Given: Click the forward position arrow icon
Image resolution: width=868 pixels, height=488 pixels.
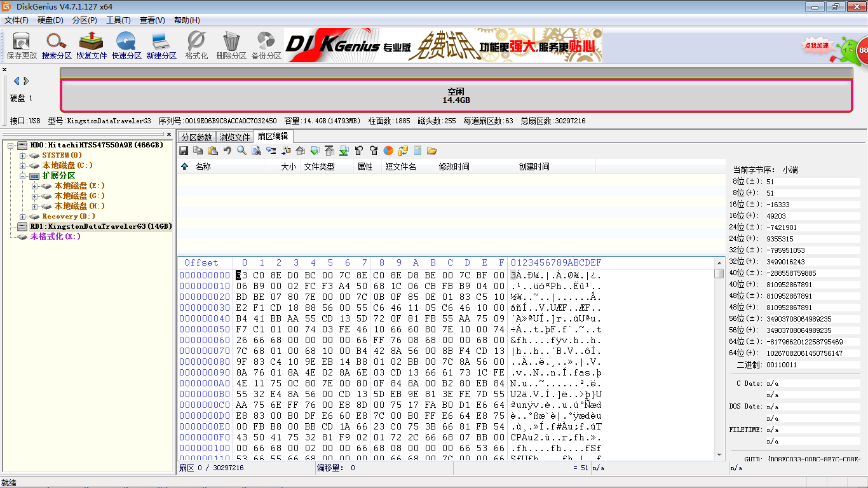Looking at the screenshot, I should click(373, 151).
